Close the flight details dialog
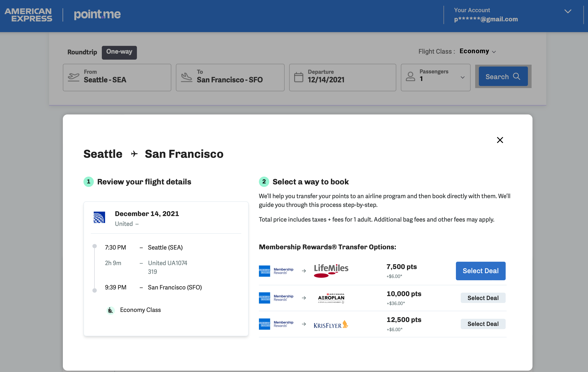588x372 pixels. pos(500,140)
